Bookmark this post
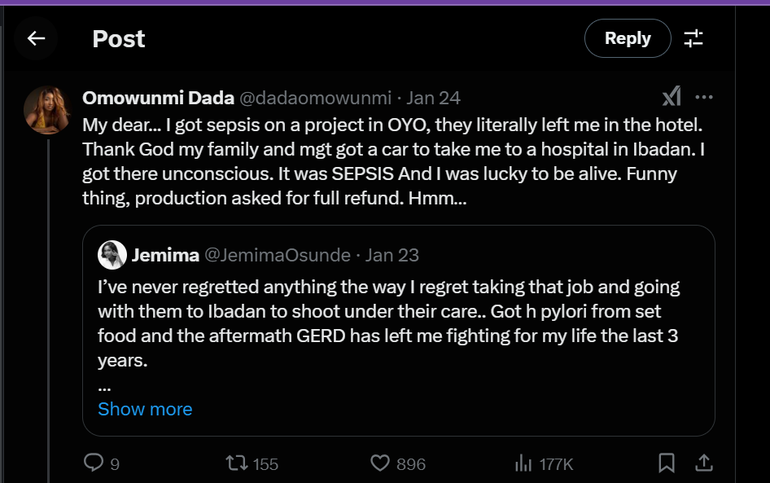 (x=666, y=463)
